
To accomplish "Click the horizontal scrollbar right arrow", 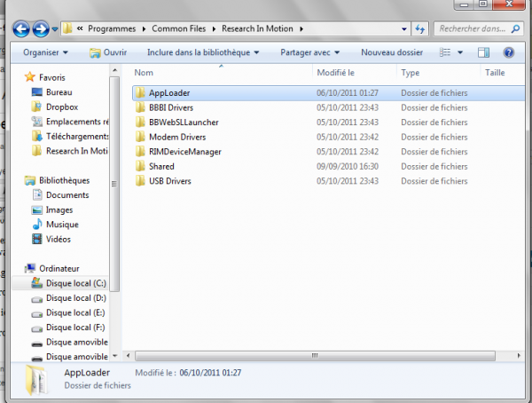I will click(519, 356).
